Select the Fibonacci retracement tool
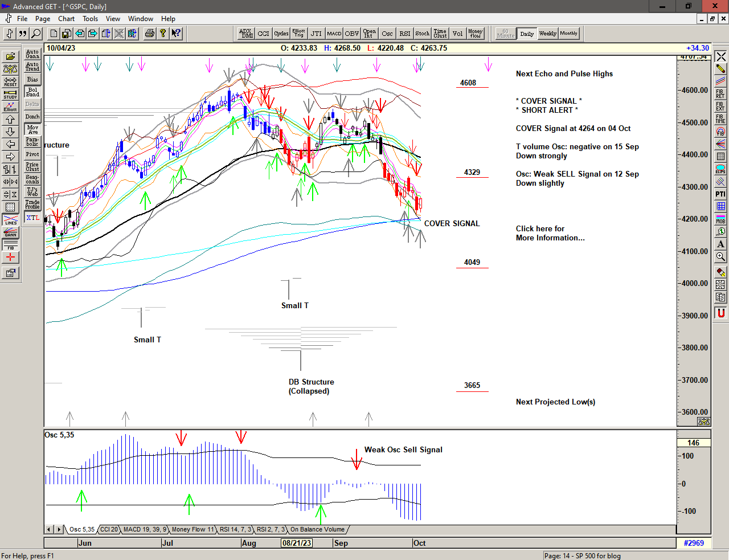 point(720,93)
